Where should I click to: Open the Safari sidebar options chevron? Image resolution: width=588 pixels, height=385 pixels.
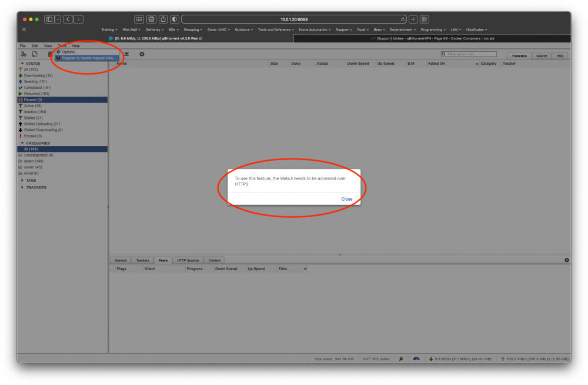[58, 19]
